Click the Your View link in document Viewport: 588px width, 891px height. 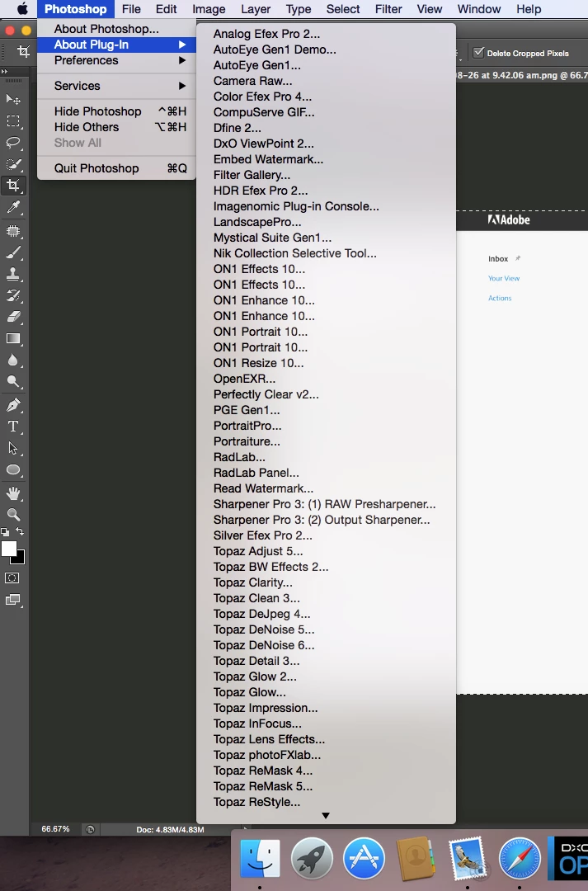pos(504,279)
